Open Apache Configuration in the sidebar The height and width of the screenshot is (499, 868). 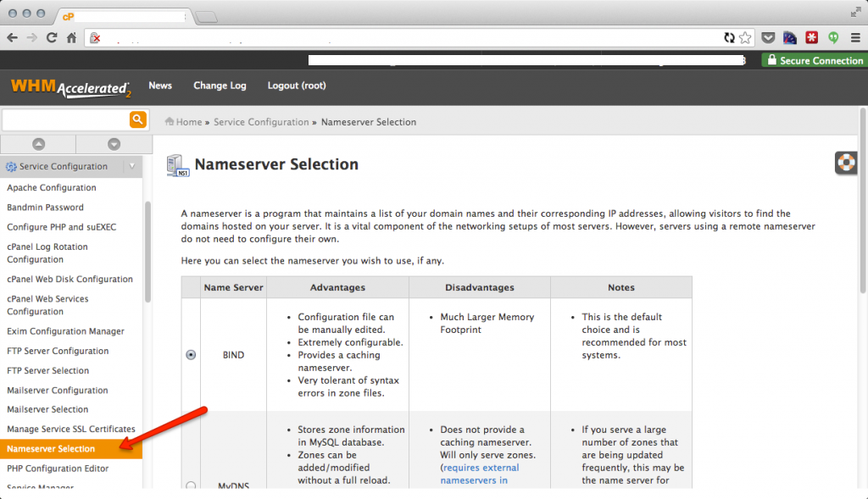[x=52, y=187]
